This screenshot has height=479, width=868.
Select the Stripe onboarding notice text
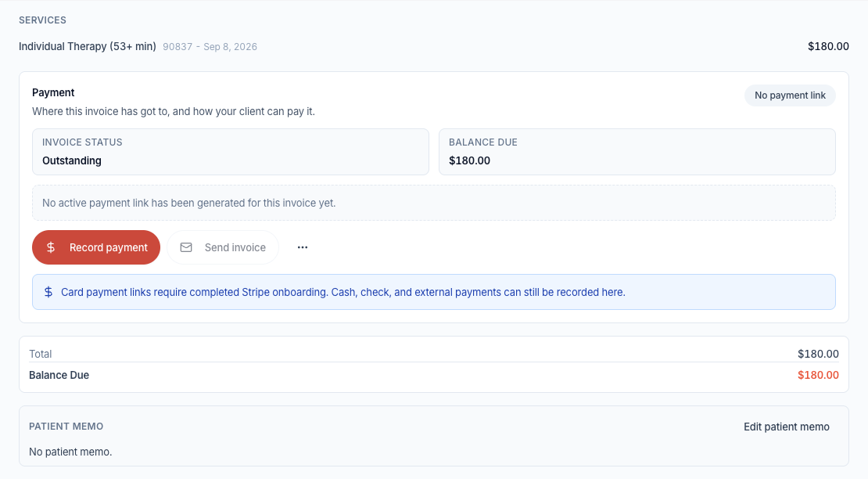point(343,292)
